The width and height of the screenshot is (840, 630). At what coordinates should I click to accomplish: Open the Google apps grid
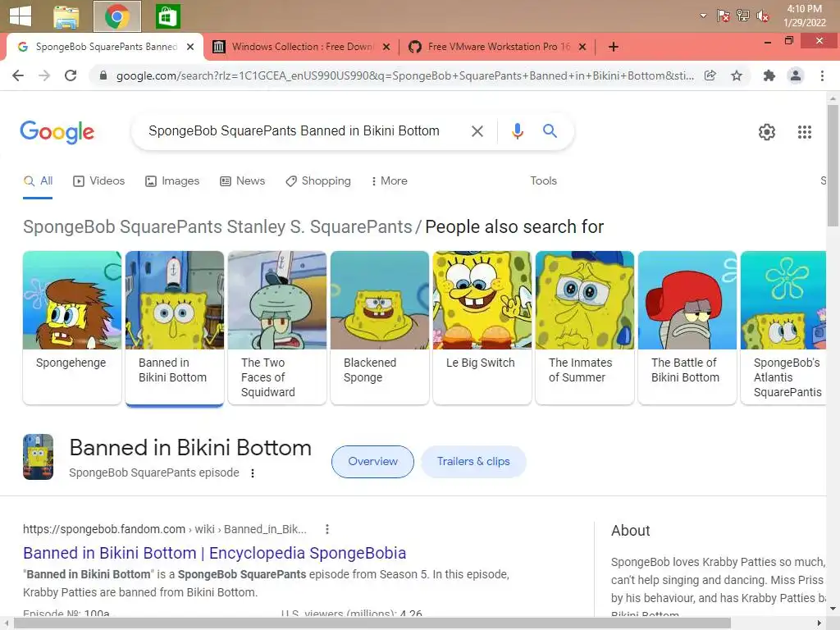tap(804, 132)
